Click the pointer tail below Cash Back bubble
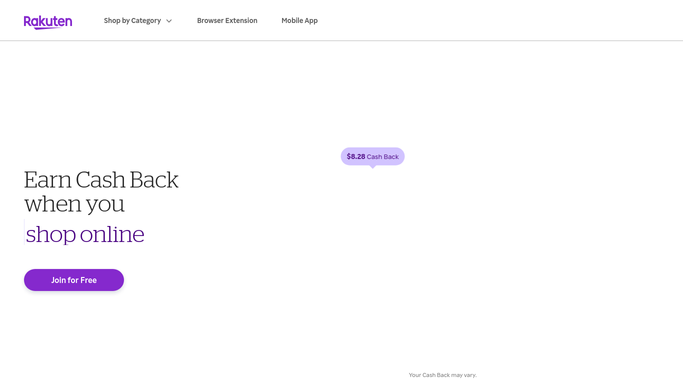This screenshot has height=384, width=683. click(x=372, y=167)
